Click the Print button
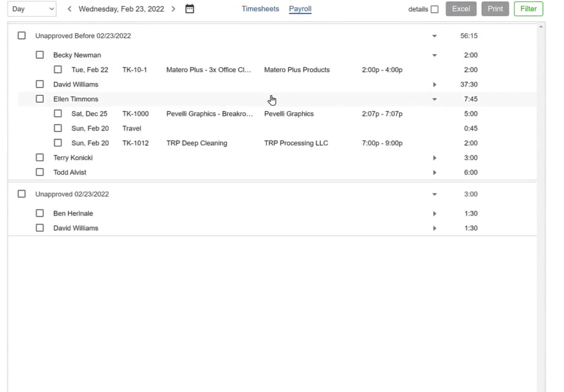Image resolution: width=564 pixels, height=392 pixels. point(495,9)
